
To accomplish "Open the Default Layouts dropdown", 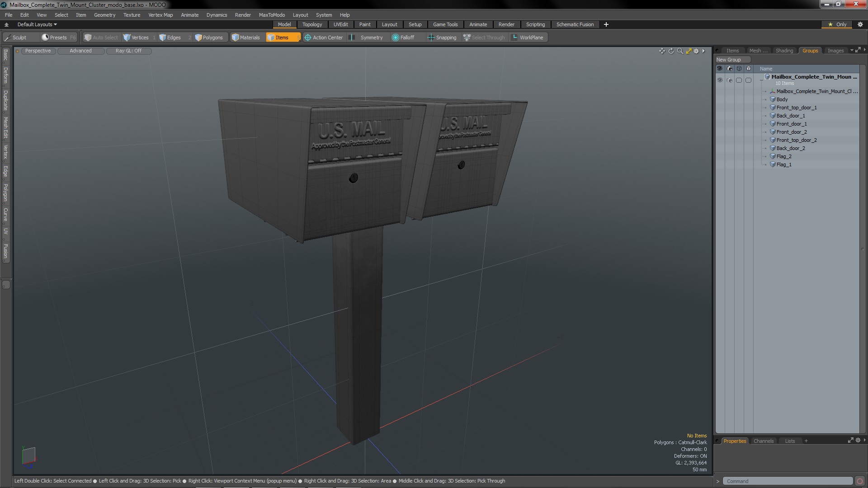I will (37, 24).
